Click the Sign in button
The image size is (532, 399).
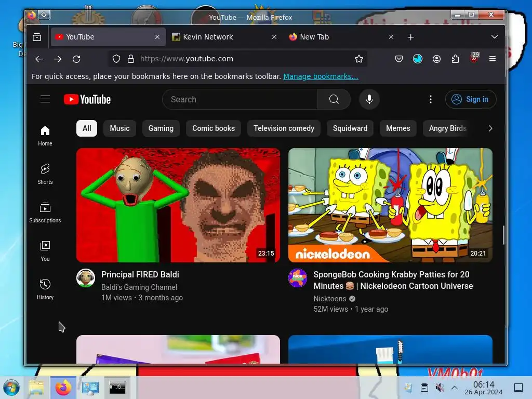point(471,99)
